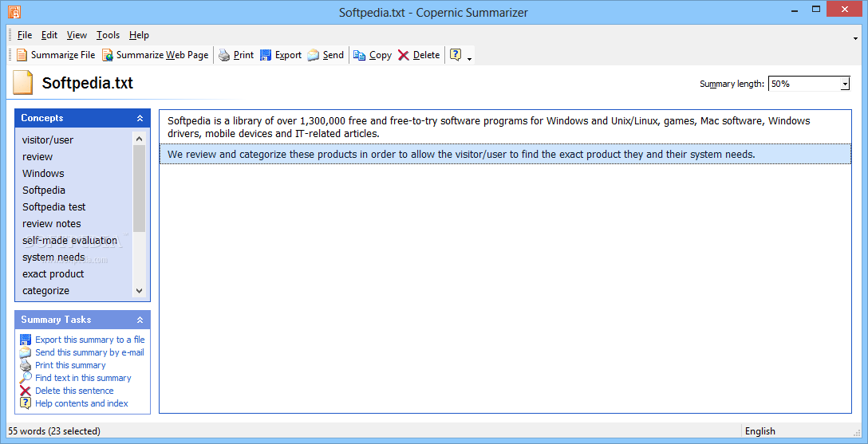
Task: Collapse the Concepts panel with its chevron
Action: 140,118
